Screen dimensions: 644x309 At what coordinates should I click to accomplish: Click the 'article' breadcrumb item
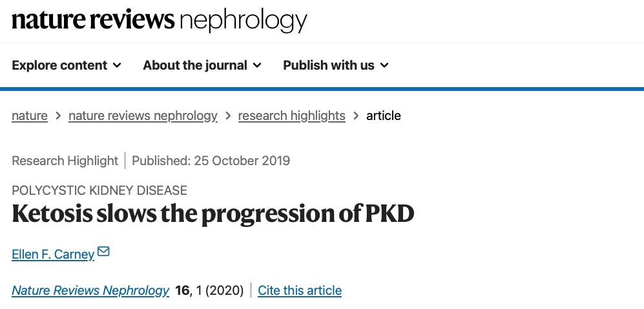384,116
